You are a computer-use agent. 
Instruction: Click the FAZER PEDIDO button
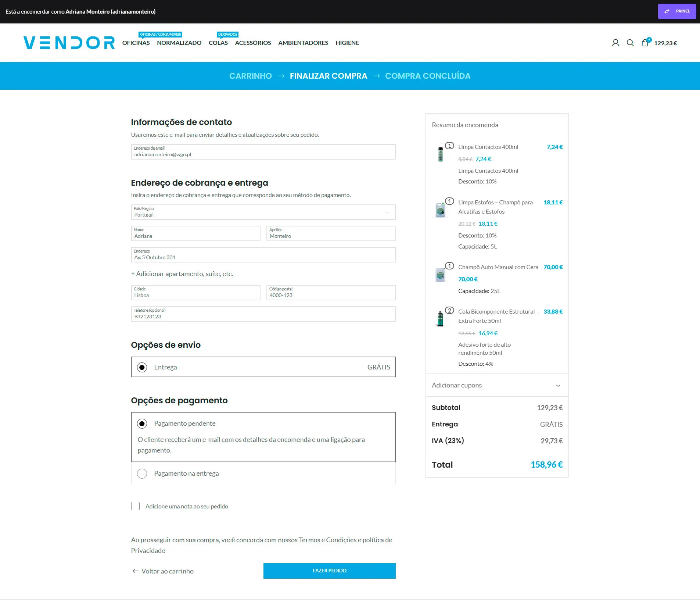pos(329,571)
